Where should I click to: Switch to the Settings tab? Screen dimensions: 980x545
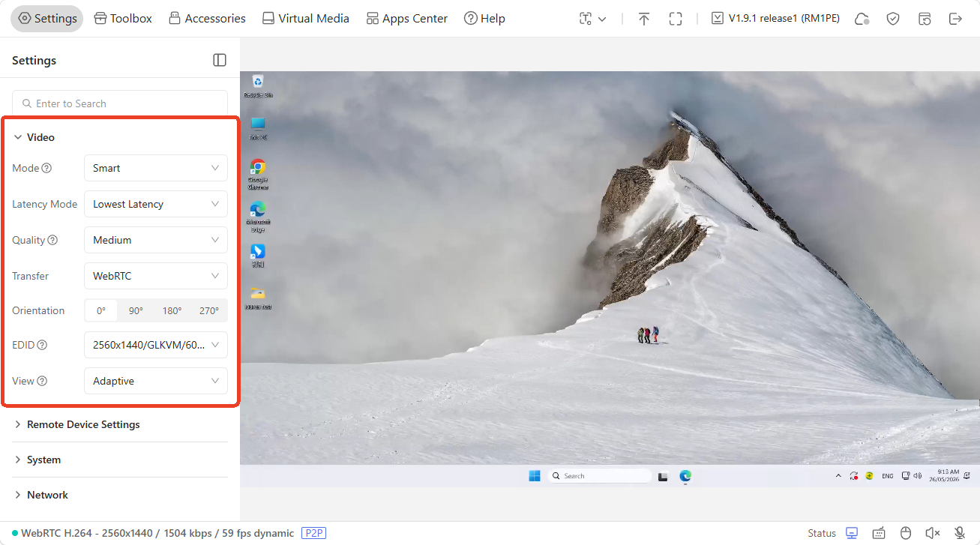pos(47,19)
